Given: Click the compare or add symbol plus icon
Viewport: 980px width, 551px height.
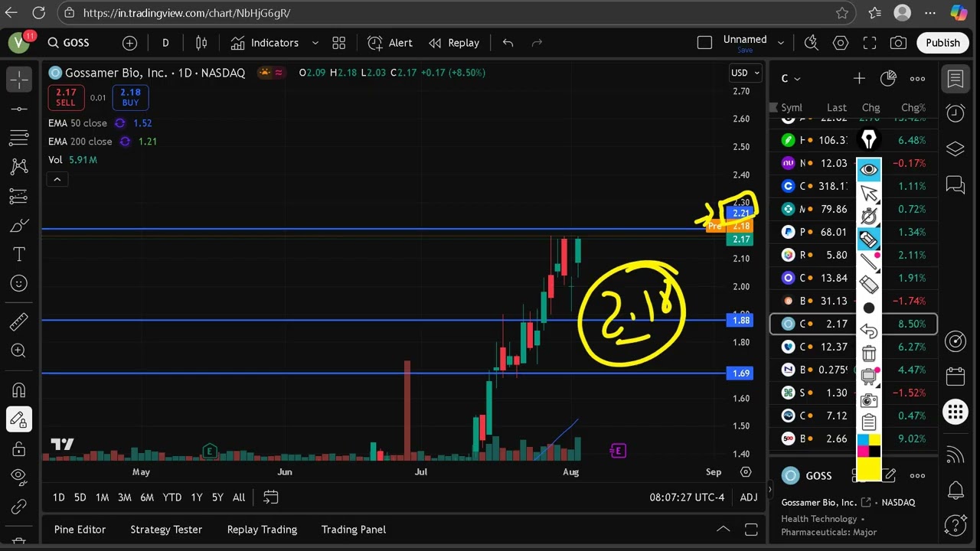Looking at the screenshot, I should (x=129, y=43).
